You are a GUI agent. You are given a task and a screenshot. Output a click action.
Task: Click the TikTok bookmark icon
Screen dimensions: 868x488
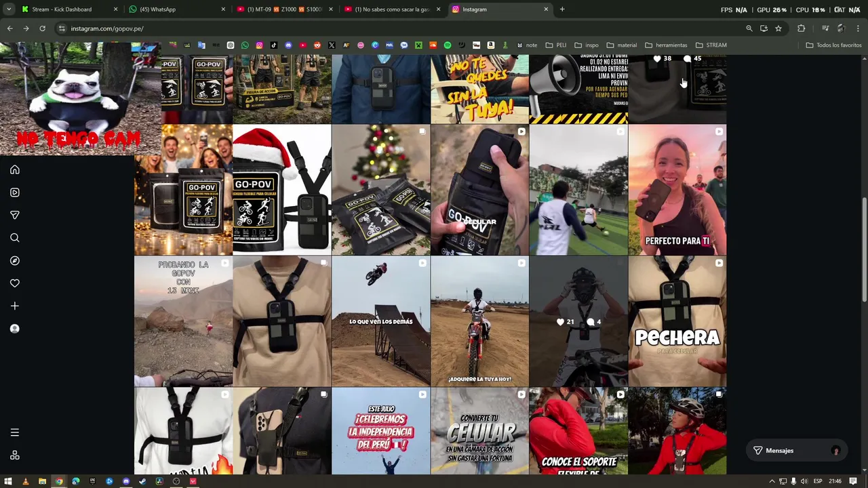[274, 45]
